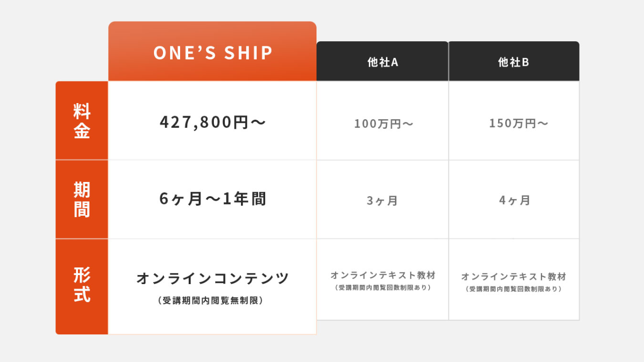Click 他社B's 閲覧回数制限あり note

click(514, 289)
